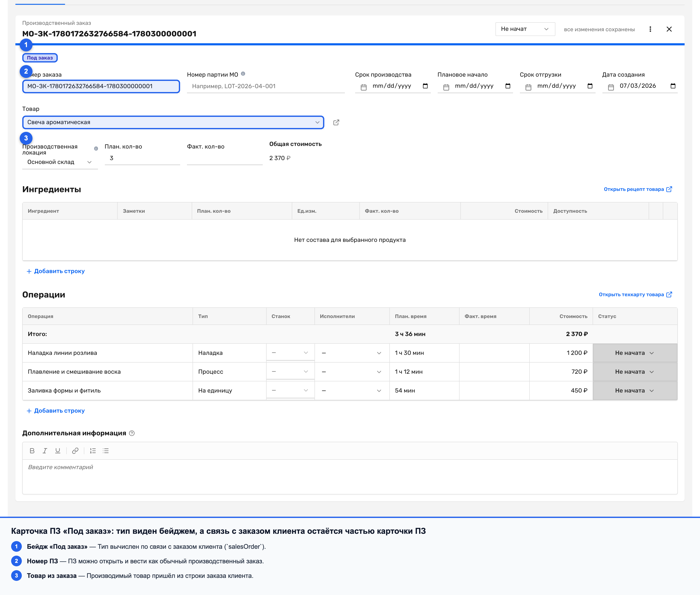Image resolution: width=700 pixels, height=595 pixels.
Task: Choose Исполнители for Наладка линии розлива
Action: click(x=352, y=353)
